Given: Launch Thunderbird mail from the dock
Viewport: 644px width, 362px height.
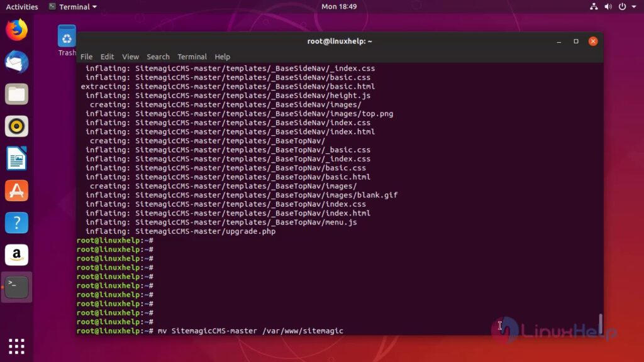Looking at the screenshot, I should tap(16, 62).
